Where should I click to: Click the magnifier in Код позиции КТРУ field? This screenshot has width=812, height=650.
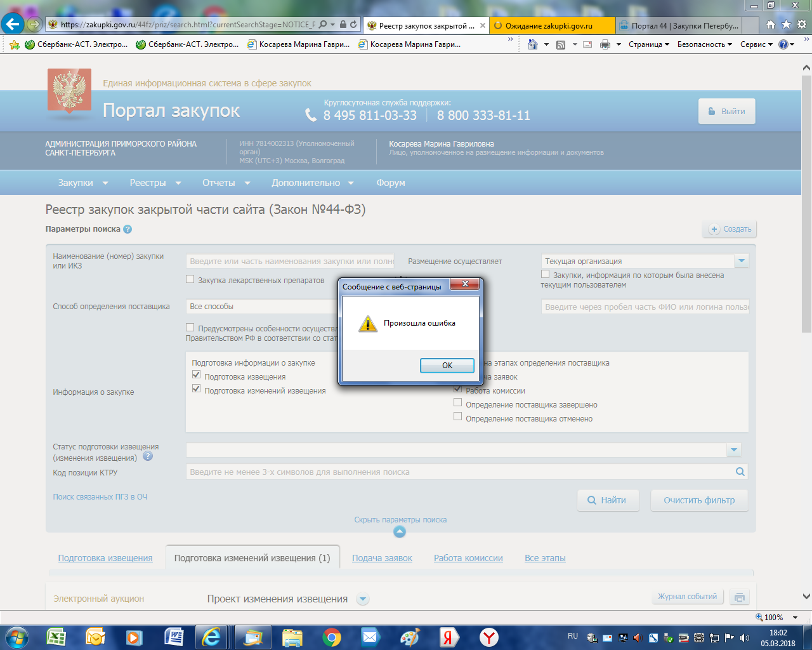click(x=740, y=472)
